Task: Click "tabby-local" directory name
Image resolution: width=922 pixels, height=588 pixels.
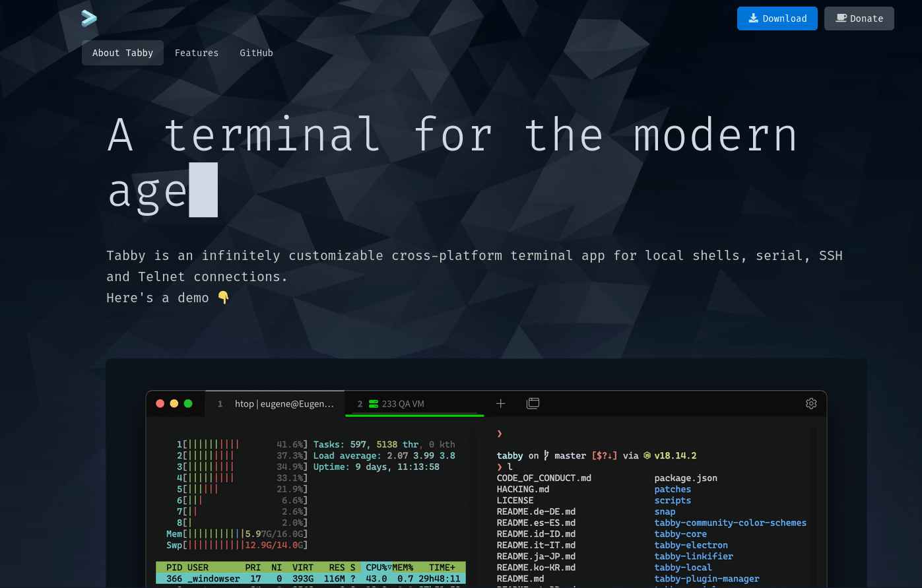Action: pos(683,568)
